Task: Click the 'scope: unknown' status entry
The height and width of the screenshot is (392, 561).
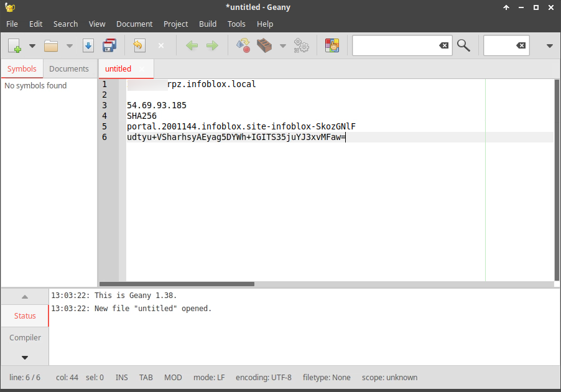Action: pos(389,377)
